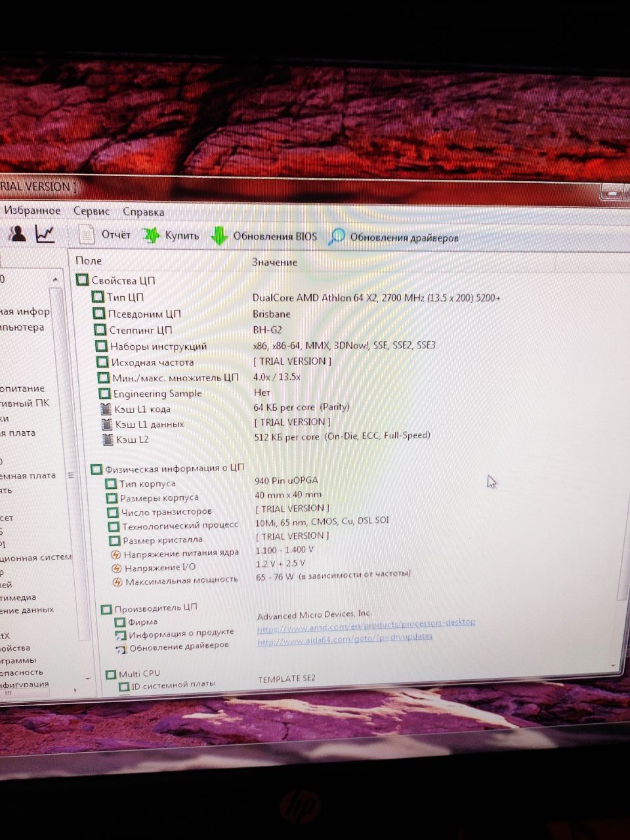Click the Напряжение I/O voltage icon
630x840 pixels.
pos(117,568)
